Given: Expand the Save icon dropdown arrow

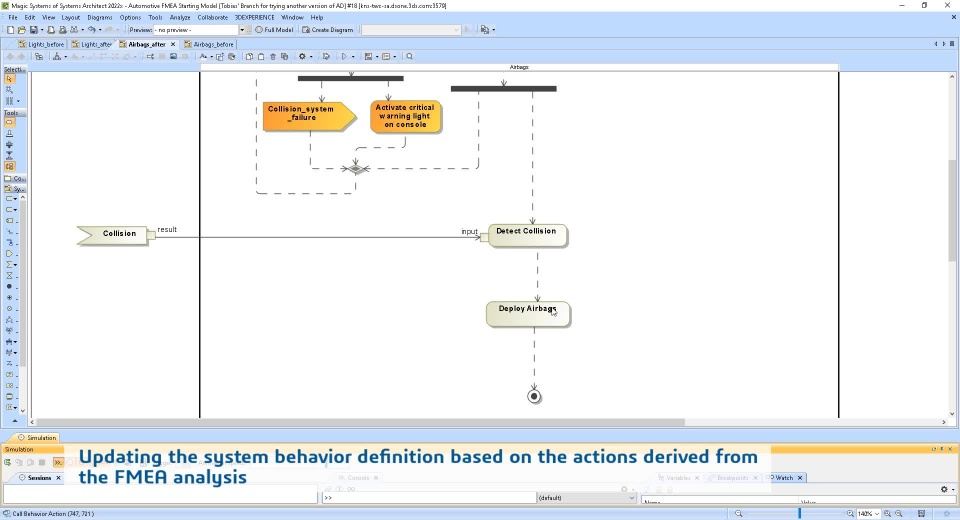Looking at the screenshot, I should (x=42, y=30).
